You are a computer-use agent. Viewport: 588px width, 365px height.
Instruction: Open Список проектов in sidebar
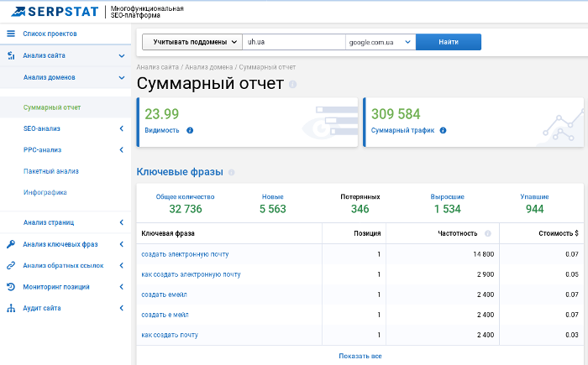coord(50,34)
